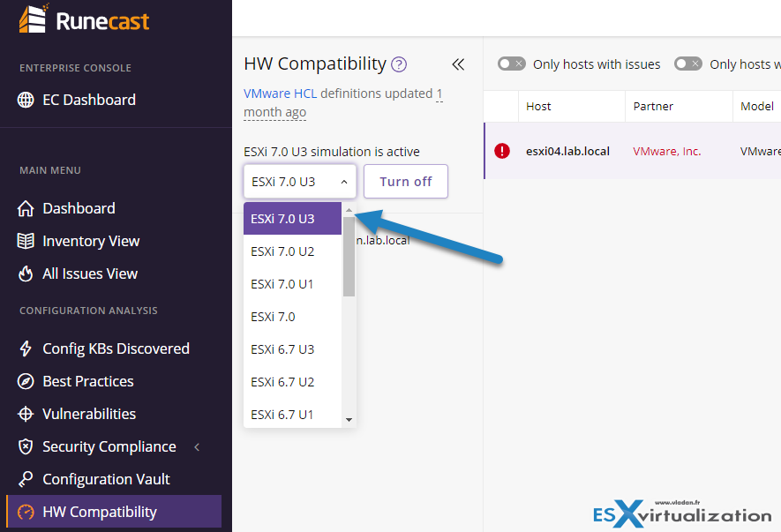Select ESXi 6.7 U2 option

click(292, 382)
